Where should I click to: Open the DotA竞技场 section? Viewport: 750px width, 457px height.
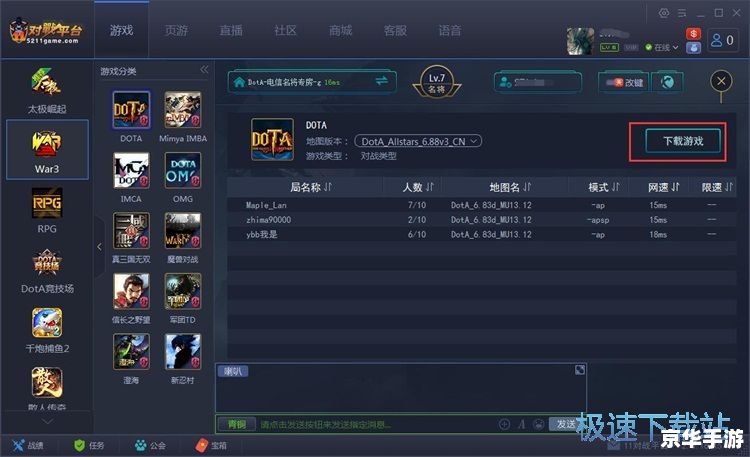(47, 271)
